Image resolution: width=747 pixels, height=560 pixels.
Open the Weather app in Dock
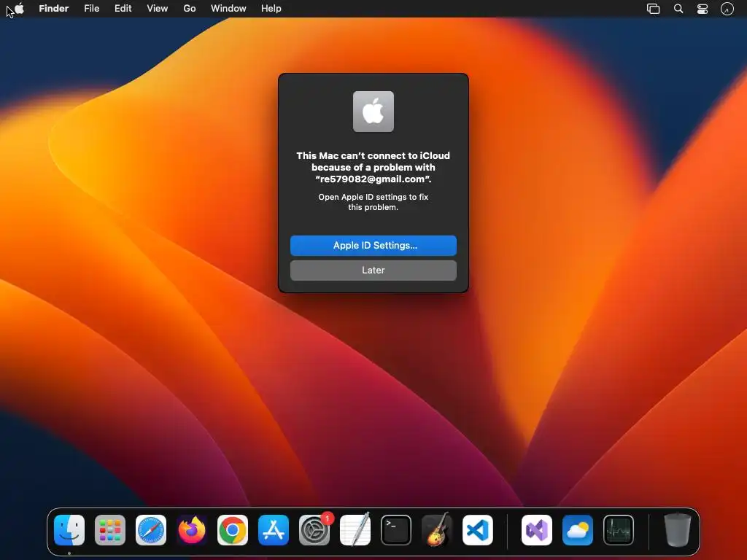click(x=578, y=530)
